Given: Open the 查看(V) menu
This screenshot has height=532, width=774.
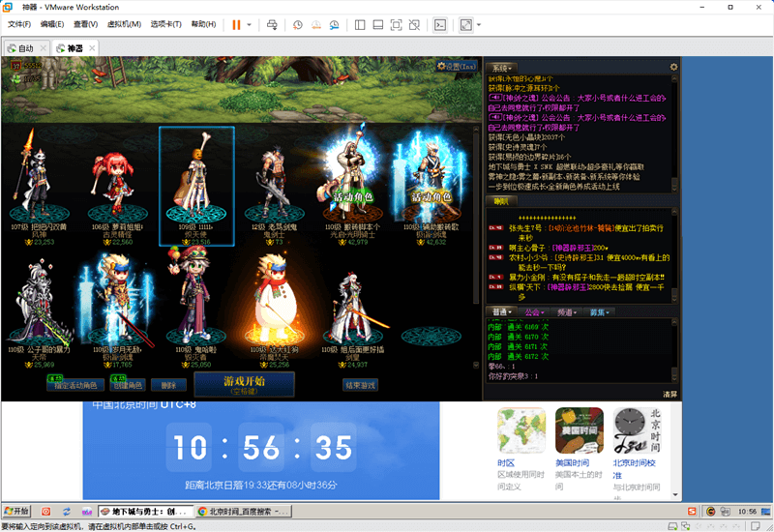Looking at the screenshot, I should coord(85,24).
